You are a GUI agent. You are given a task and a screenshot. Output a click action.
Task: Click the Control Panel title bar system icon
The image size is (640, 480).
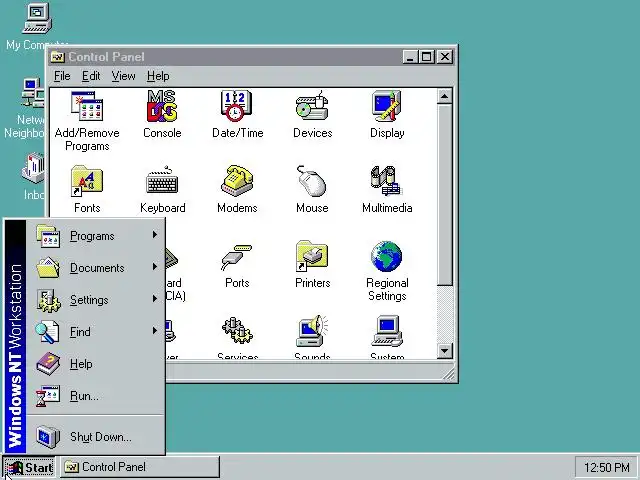pos(58,57)
